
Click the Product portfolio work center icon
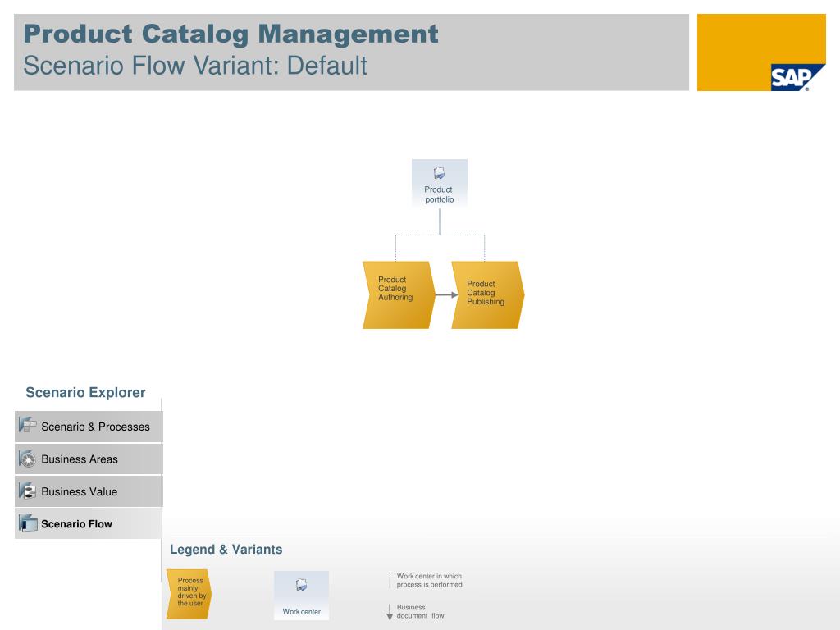click(440, 172)
